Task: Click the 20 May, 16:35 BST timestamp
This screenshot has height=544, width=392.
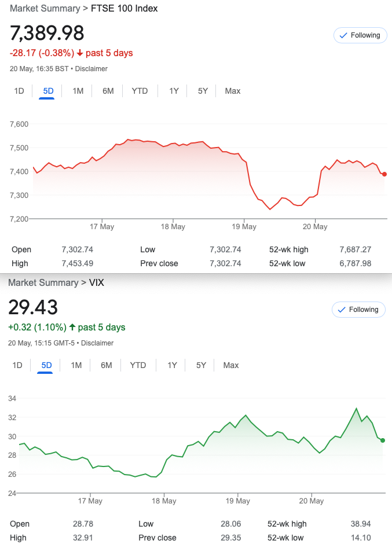Action: pos(39,69)
